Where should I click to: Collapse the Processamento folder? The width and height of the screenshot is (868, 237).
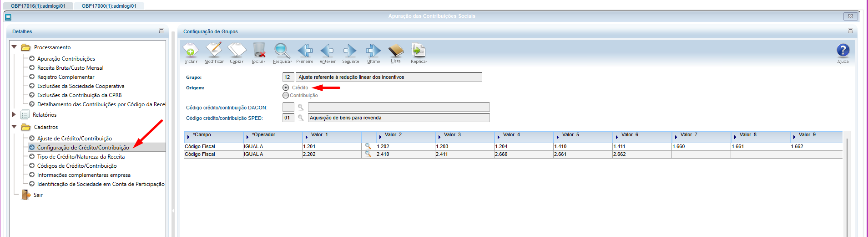[14, 47]
